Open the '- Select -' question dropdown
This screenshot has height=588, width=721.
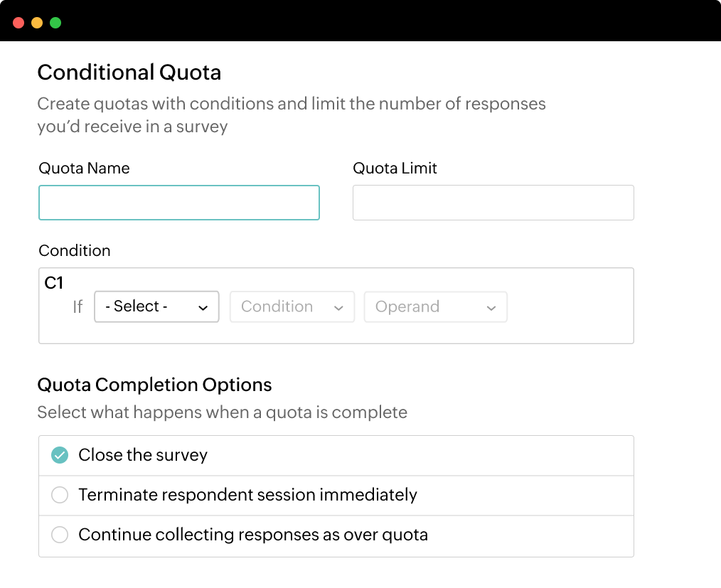coord(156,306)
